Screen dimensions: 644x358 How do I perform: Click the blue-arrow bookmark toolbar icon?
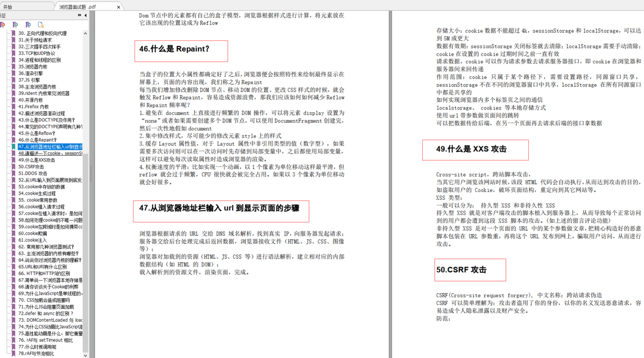[28, 24]
